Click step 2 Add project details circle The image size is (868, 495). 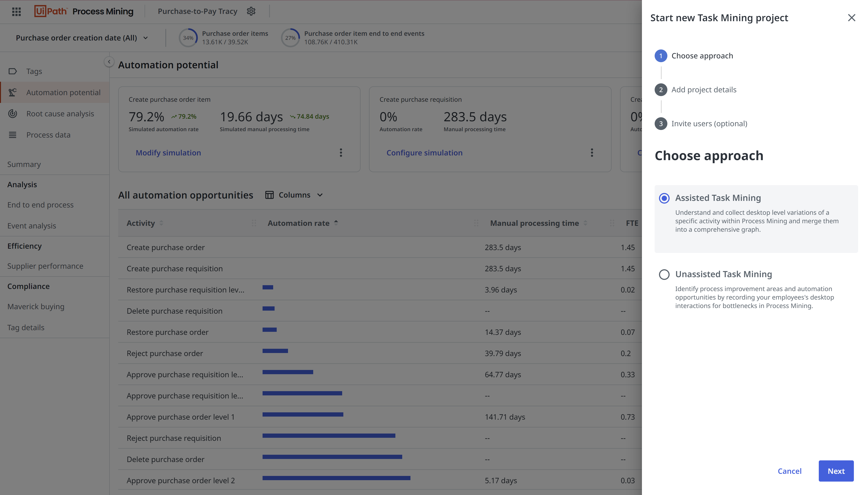[661, 90]
